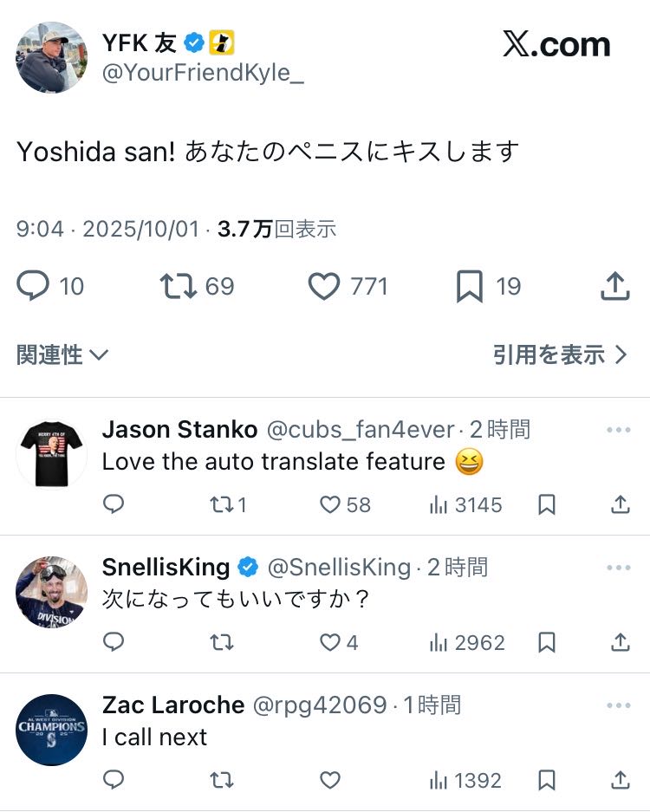Like the main post with 771 likes
Image resolution: width=650 pixels, height=812 pixels.
pos(324,286)
